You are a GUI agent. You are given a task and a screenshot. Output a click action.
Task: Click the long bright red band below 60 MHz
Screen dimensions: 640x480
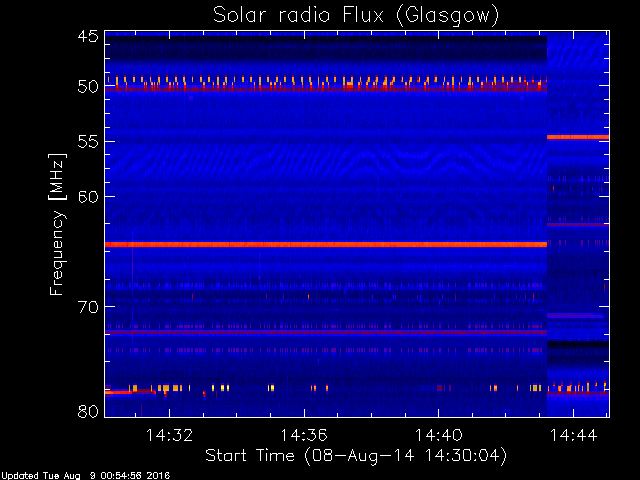326,244
